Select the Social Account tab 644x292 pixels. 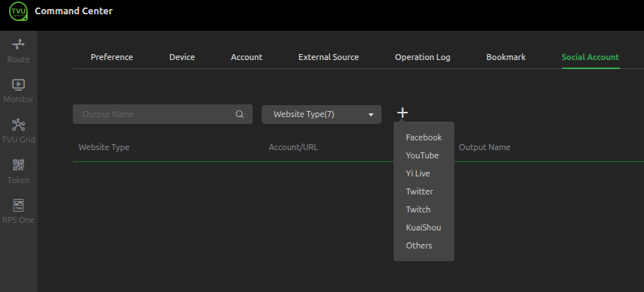point(590,57)
